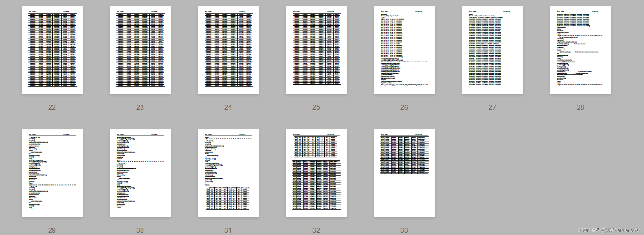Click the page number label 31
The height and width of the screenshot is (235, 644).
point(228,230)
